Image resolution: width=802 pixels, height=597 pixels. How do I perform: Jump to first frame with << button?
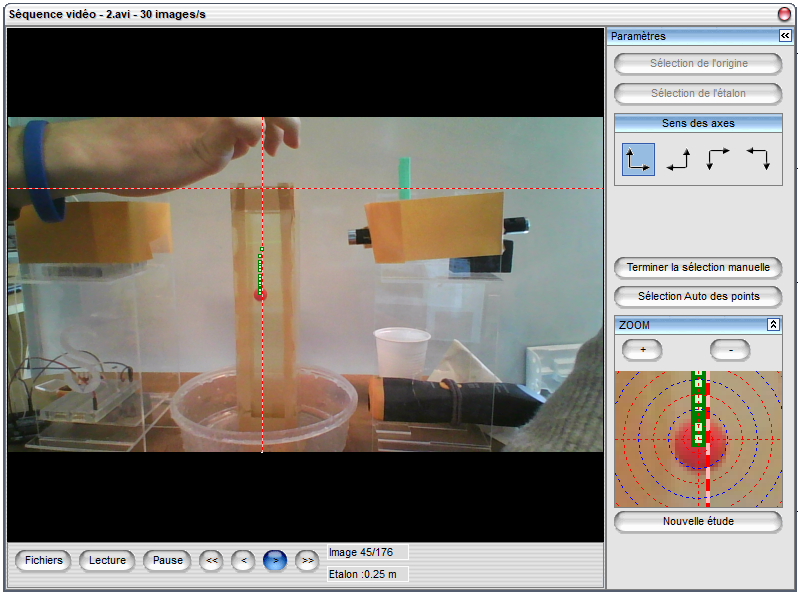[211, 561]
